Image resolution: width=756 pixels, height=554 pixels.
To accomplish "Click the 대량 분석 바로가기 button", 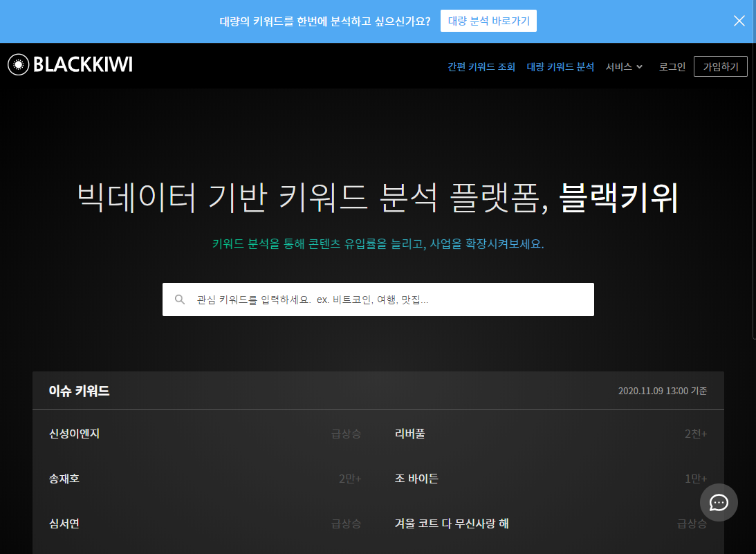I will [x=488, y=21].
